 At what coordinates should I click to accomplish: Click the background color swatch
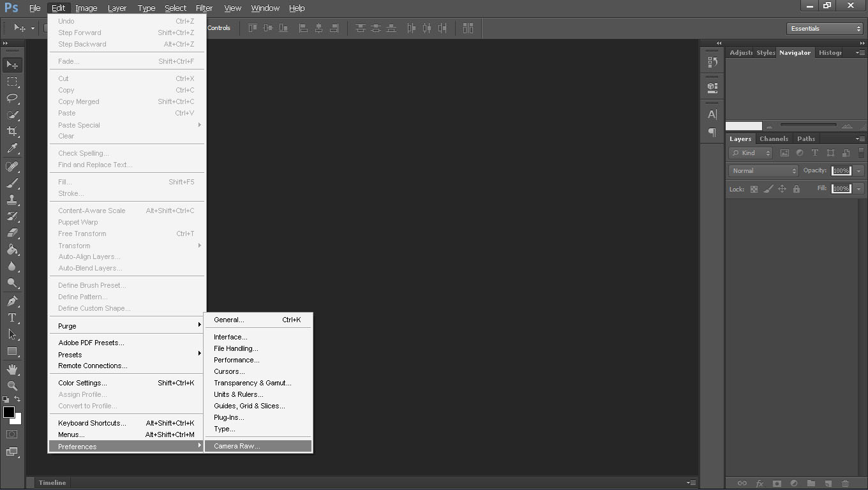18,420
